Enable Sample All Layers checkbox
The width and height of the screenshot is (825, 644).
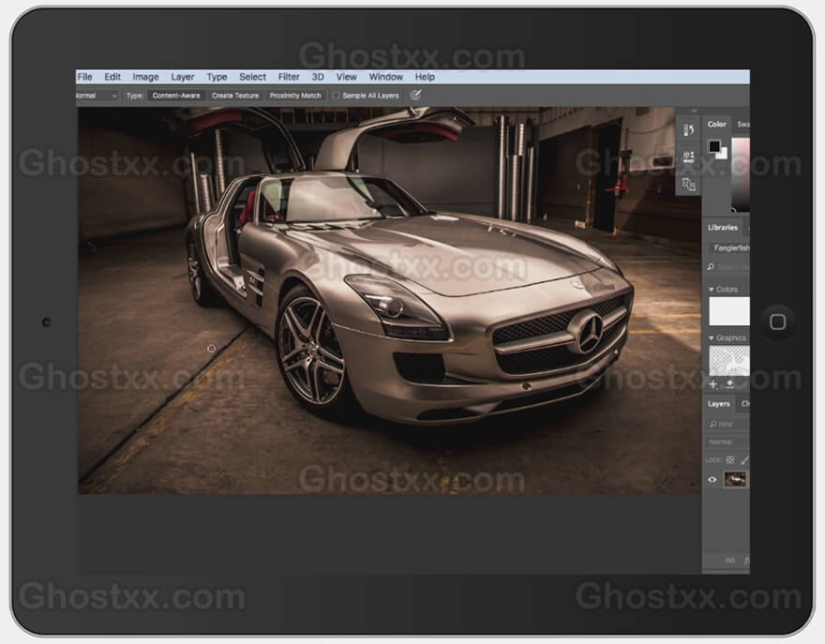click(336, 96)
